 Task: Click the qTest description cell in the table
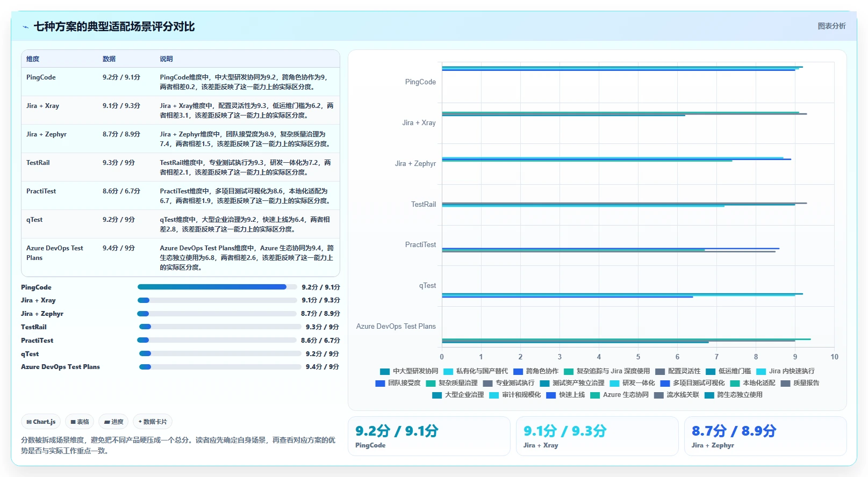(247, 224)
